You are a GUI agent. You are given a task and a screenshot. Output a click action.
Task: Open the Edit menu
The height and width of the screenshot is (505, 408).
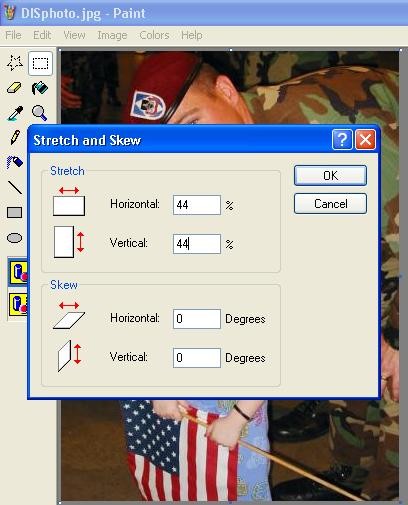42,35
